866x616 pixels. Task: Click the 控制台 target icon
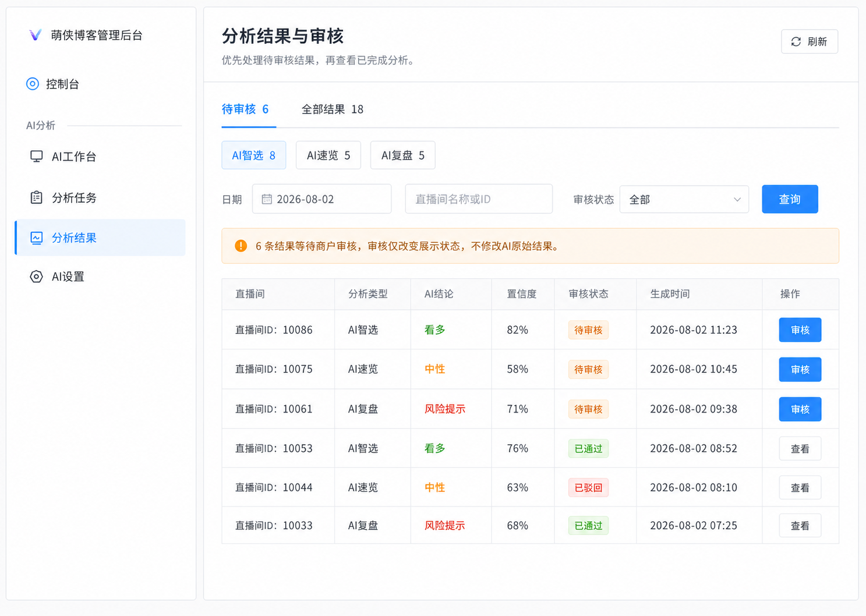point(33,84)
